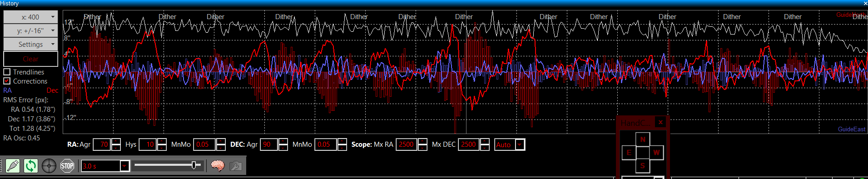This screenshot has height=179, width=868.
Task: Click the USB connect equipment icon
Action: pyautogui.click(x=13, y=166)
